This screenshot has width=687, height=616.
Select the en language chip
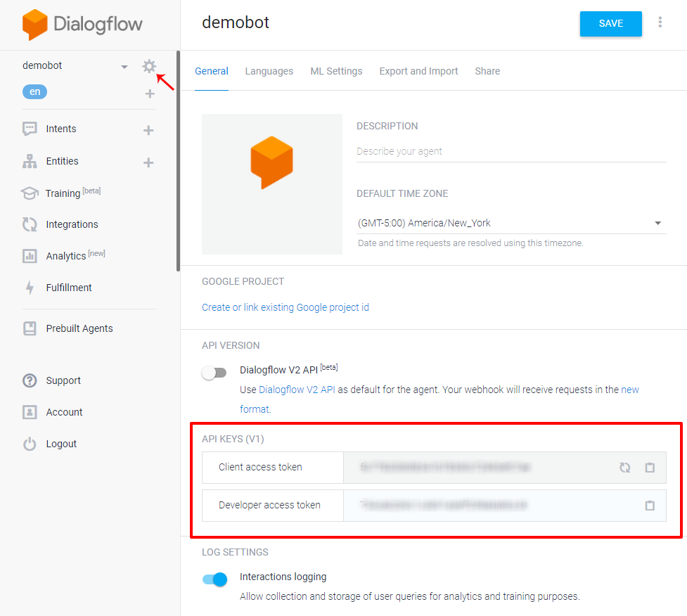coord(34,91)
